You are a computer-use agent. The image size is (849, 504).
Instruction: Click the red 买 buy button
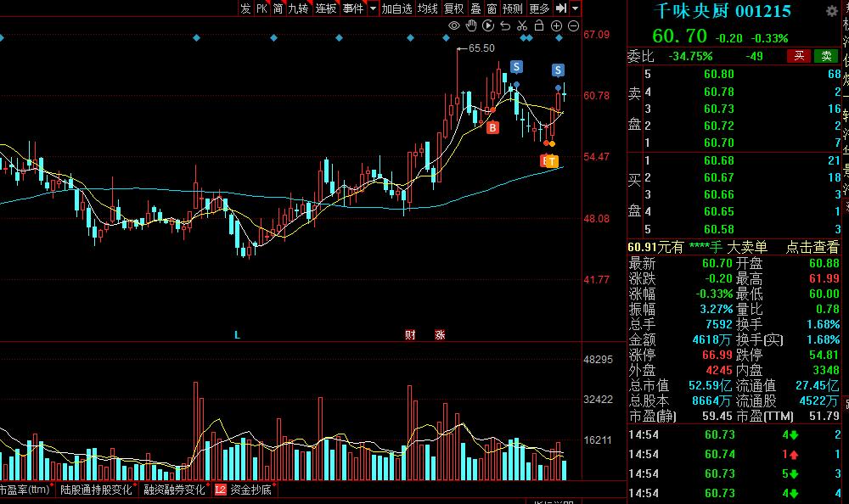click(799, 56)
